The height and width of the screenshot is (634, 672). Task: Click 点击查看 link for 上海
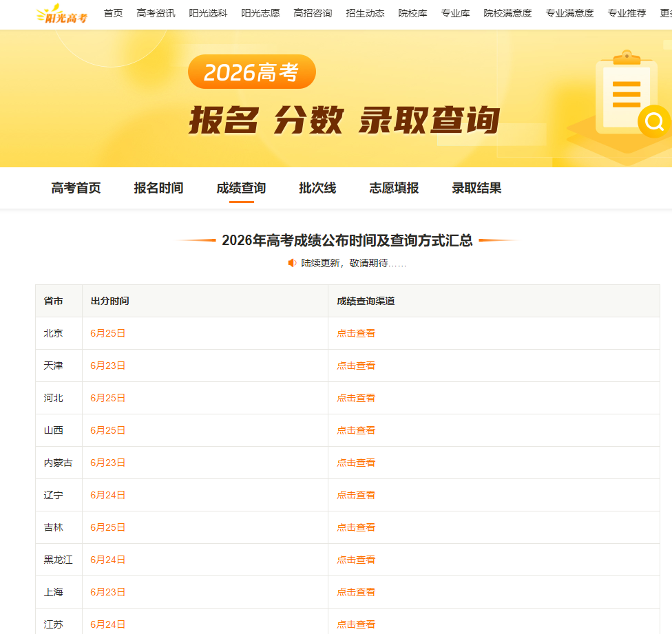[x=356, y=592]
